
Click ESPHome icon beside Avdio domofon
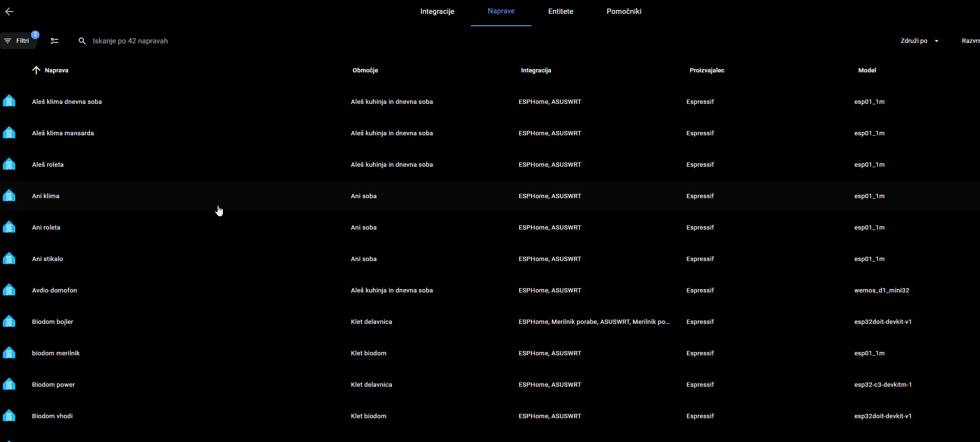tap(9, 290)
